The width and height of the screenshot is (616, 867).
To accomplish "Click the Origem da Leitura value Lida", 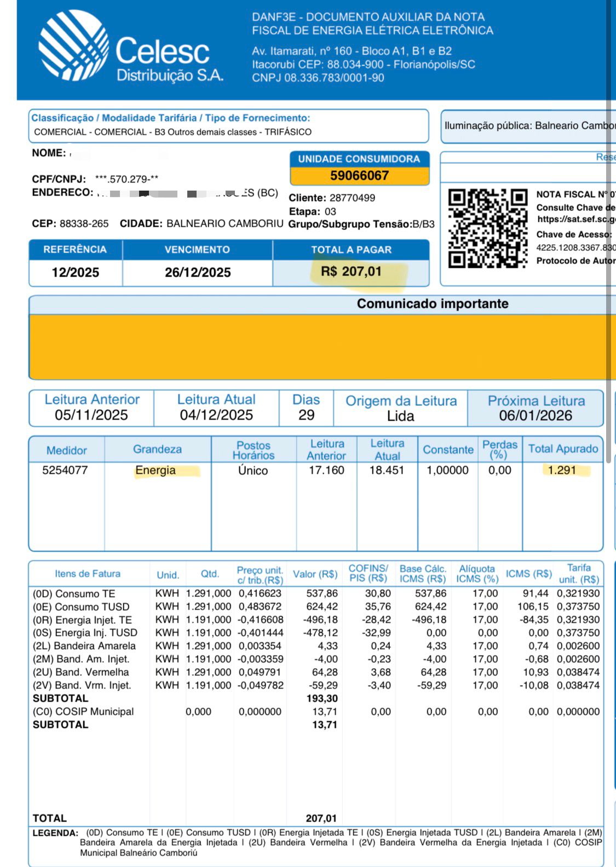I will tap(400, 416).
